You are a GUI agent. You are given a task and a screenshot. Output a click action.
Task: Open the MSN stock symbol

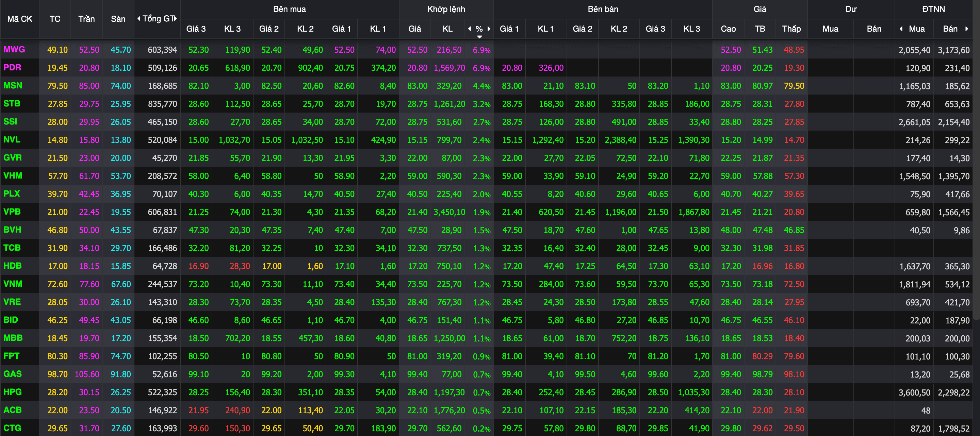point(13,85)
